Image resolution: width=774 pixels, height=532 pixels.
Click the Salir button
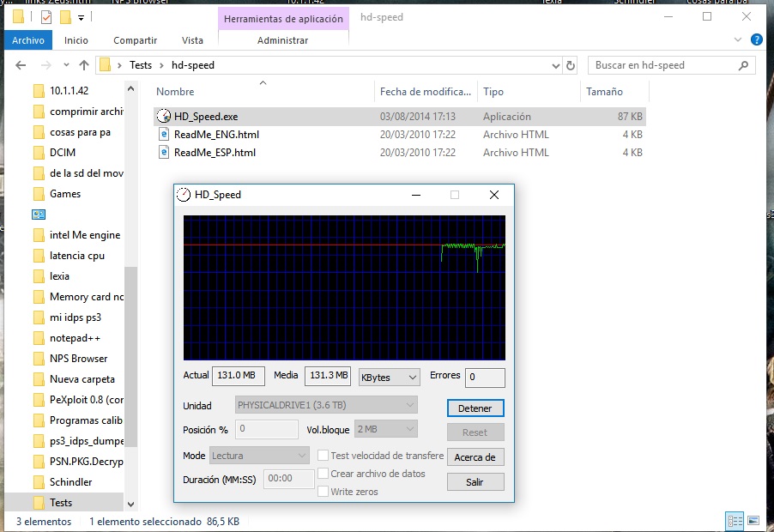pos(475,482)
